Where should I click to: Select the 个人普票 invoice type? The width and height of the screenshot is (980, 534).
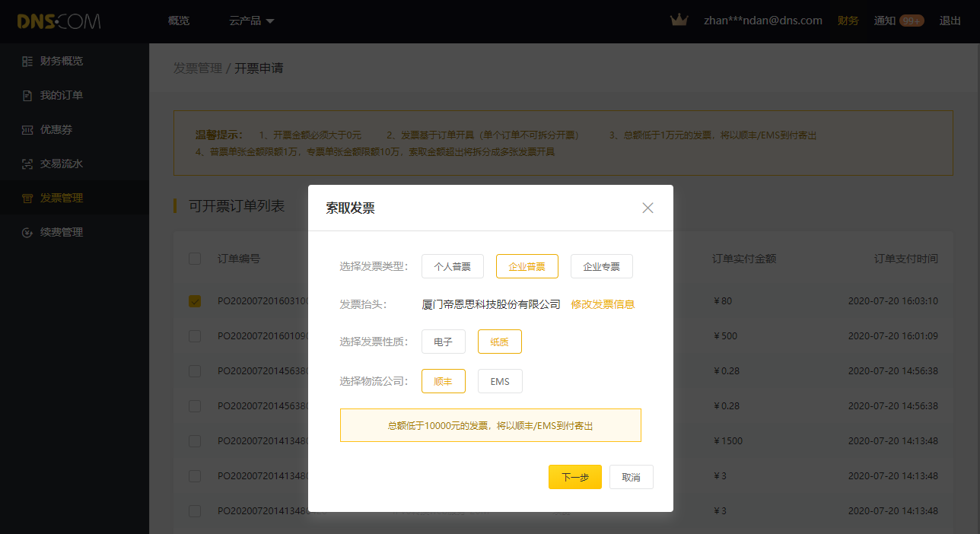452,266
